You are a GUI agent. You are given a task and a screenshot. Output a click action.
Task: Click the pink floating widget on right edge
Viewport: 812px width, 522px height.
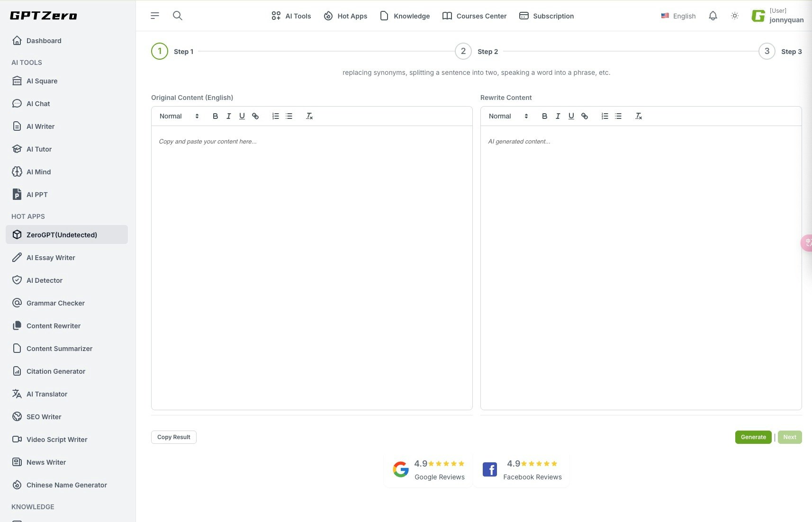pyautogui.click(x=806, y=243)
